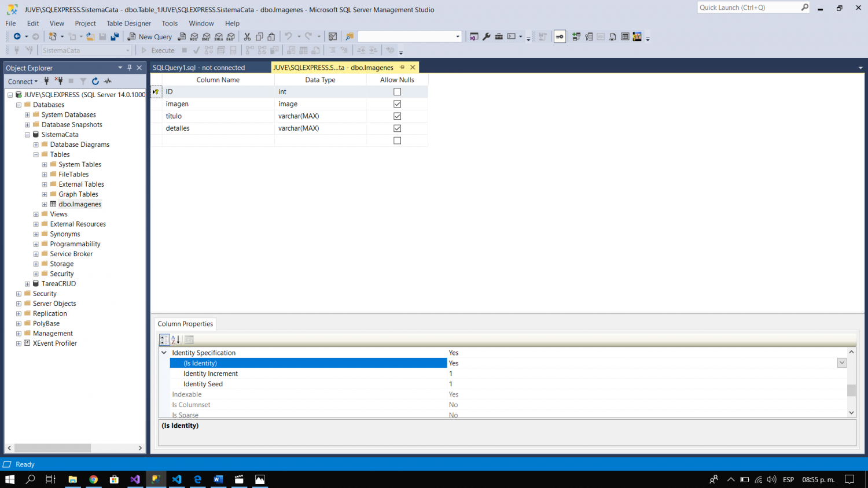868x488 pixels.
Task: Open the Tools menu
Action: click(170, 23)
